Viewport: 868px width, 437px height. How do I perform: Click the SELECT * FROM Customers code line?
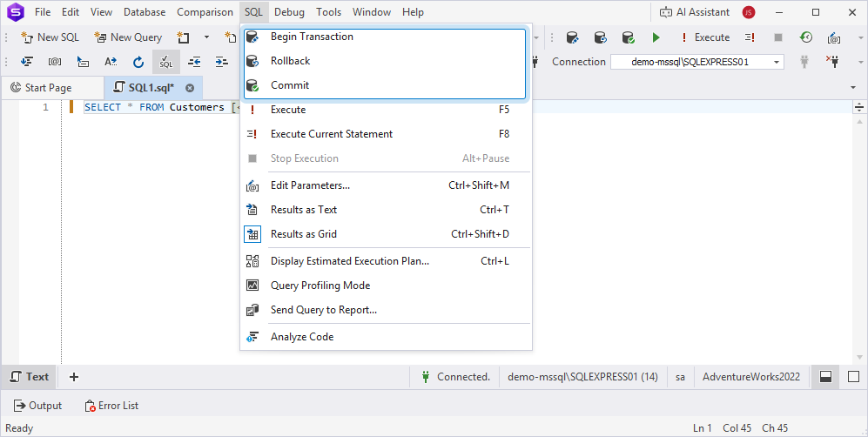point(154,107)
